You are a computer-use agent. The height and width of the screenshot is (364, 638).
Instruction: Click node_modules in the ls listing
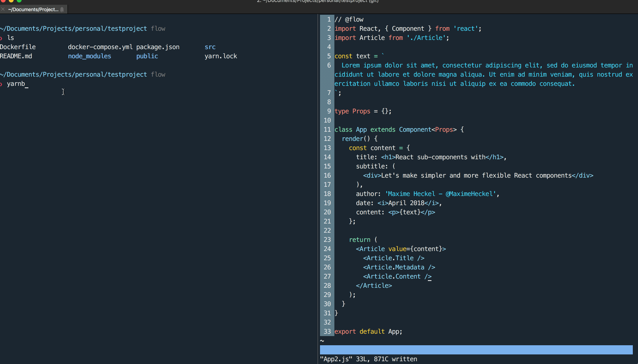point(89,56)
